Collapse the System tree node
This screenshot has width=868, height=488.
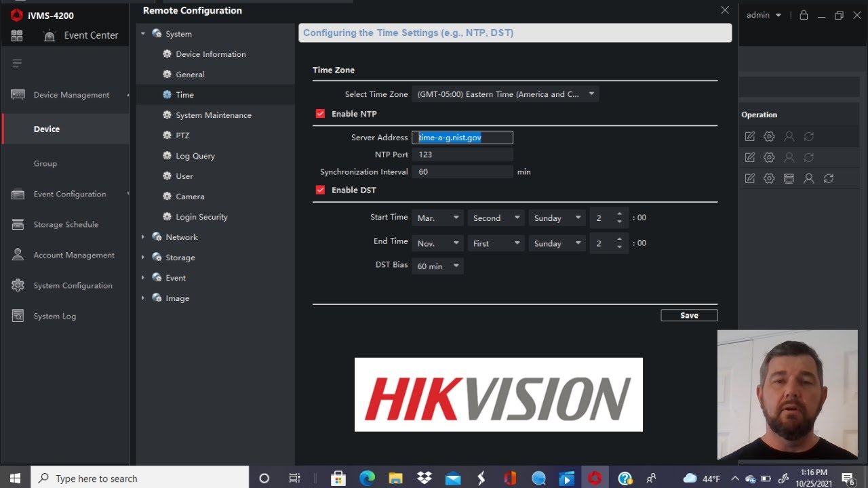(143, 34)
